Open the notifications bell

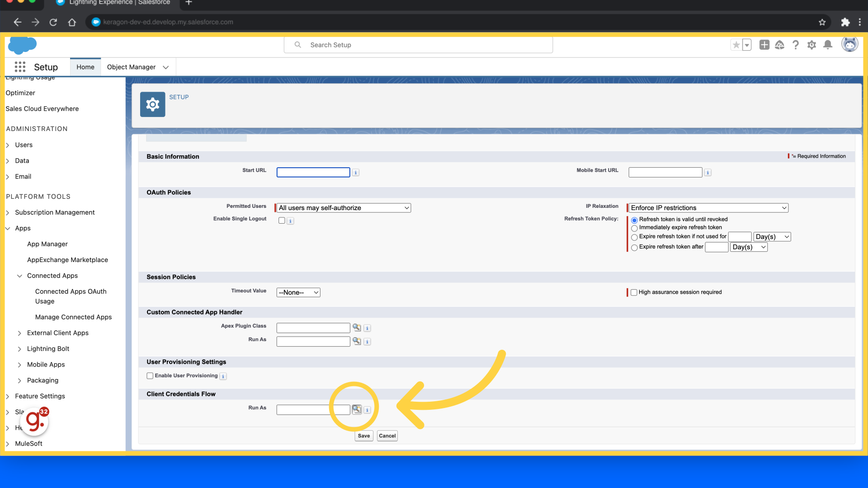click(x=828, y=45)
